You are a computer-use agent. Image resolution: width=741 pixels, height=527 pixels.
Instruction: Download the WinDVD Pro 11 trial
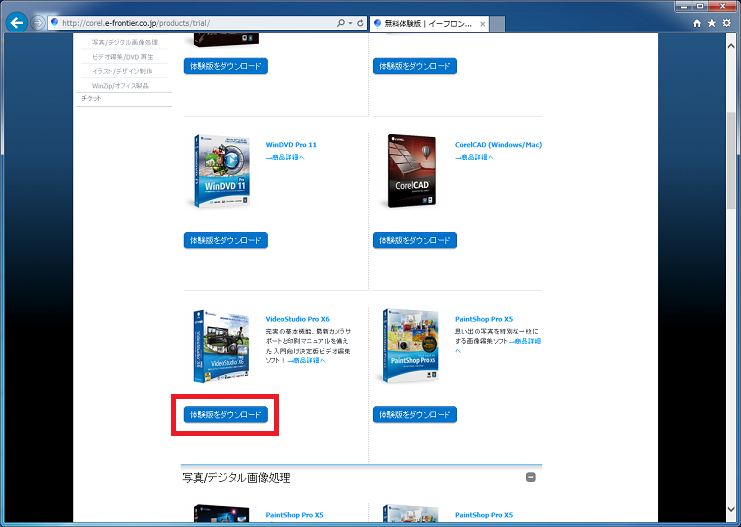(x=226, y=240)
